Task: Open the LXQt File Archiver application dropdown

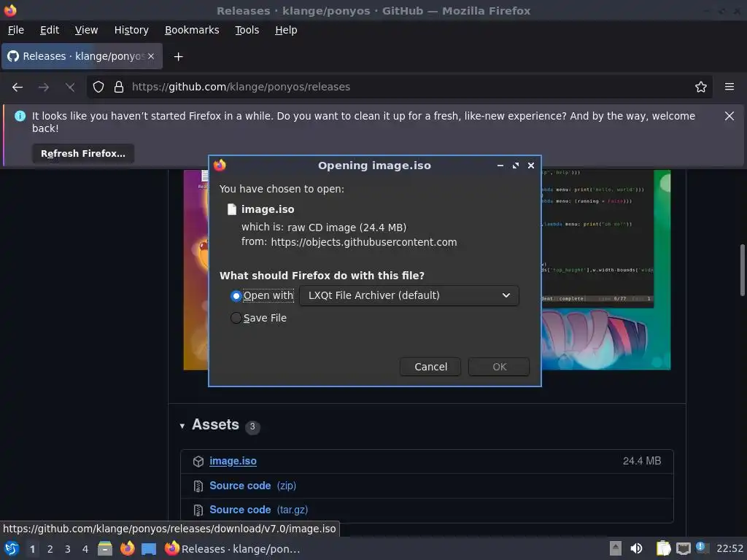Action: point(409,296)
